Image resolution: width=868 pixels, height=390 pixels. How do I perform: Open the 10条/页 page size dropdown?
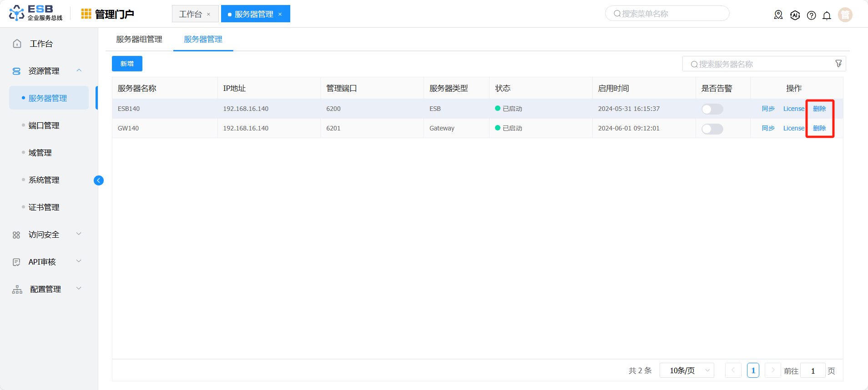tap(686, 370)
